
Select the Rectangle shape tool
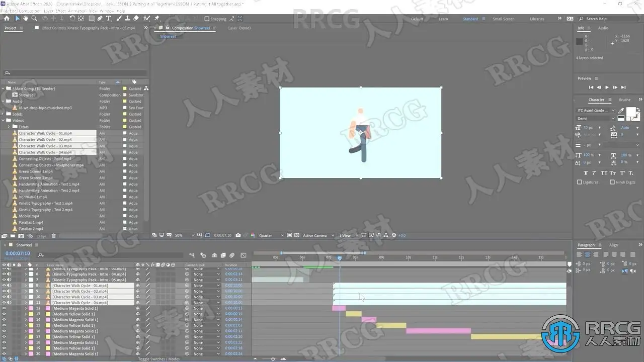pyautogui.click(x=91, y=19)
